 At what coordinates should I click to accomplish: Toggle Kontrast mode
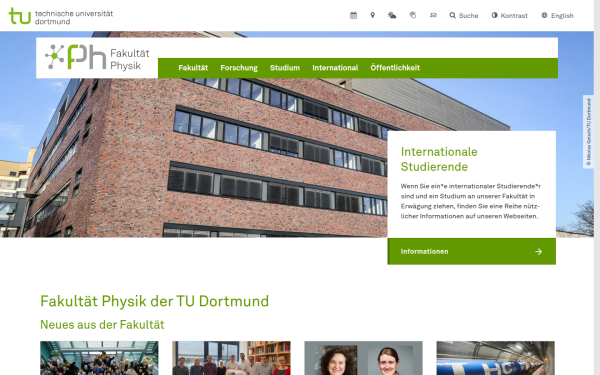pyautogui.click(x=509, y=15)
